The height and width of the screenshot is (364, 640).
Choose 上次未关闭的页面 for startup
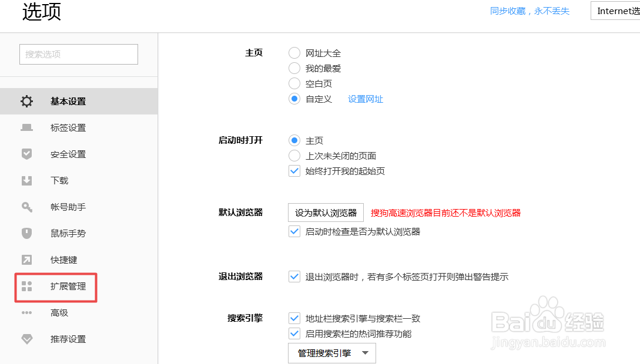click(294, 156)
